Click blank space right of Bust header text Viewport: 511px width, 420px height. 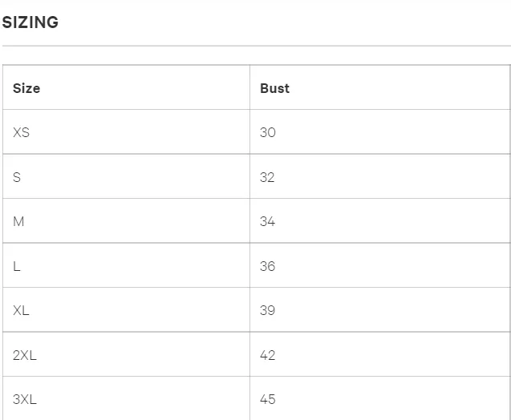coord(401,88)
